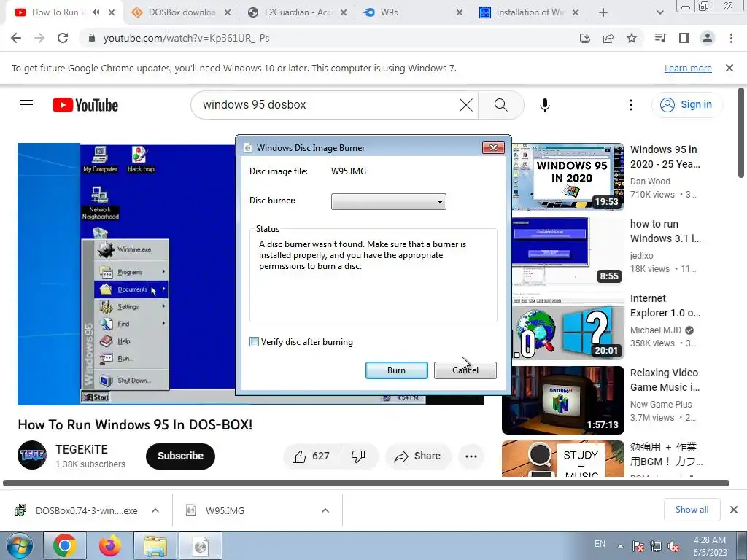Click the Burn button

pos(396,370)
